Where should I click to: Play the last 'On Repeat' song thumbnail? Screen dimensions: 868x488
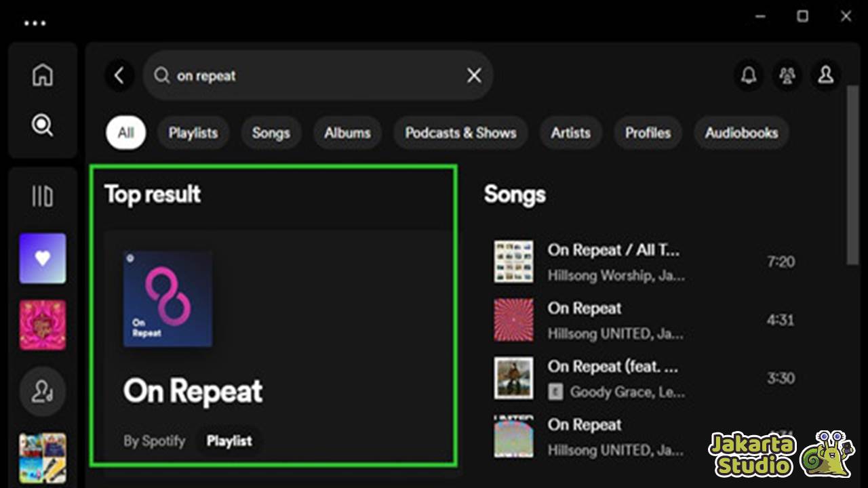point(513,437)
